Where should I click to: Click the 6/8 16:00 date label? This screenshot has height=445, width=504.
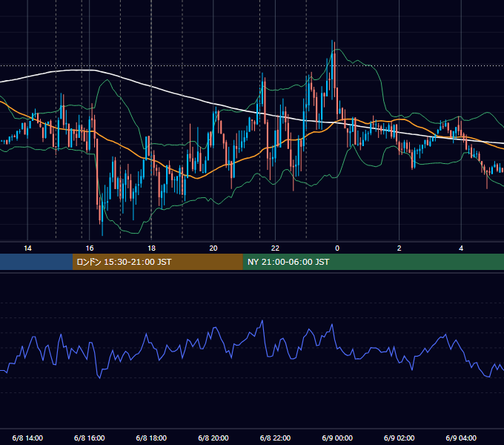pos(90,438)
